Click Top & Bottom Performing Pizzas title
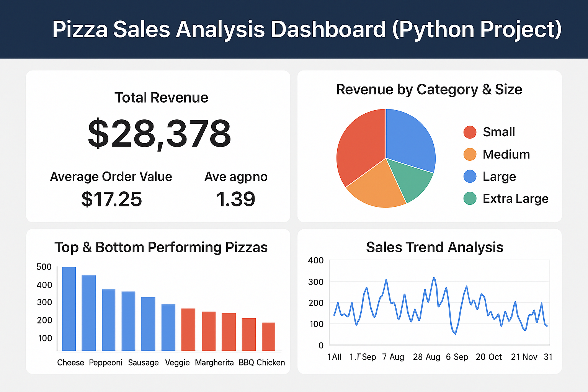The image size is (588, 392). click(161, 248)
